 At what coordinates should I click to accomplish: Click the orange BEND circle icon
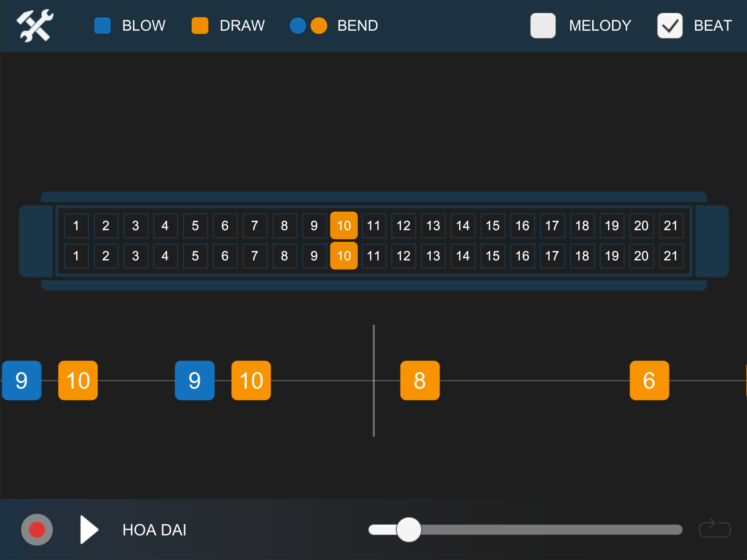point(319,26)
